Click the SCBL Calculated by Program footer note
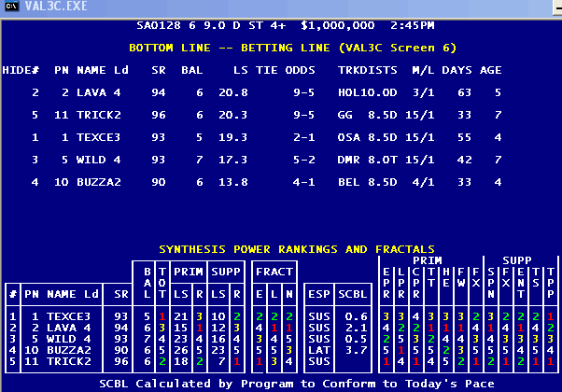562x392 pixels. [297, 384]
